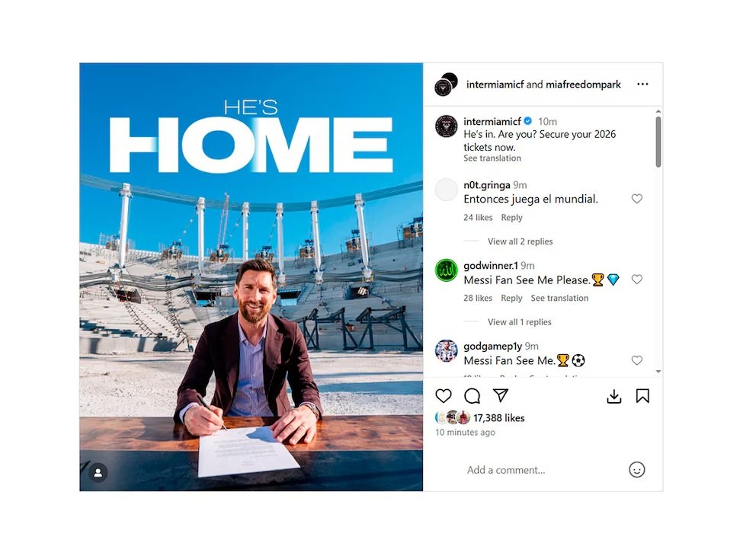Expand View all 1 replies
This screenshot has width=756, height=556.
519,322
